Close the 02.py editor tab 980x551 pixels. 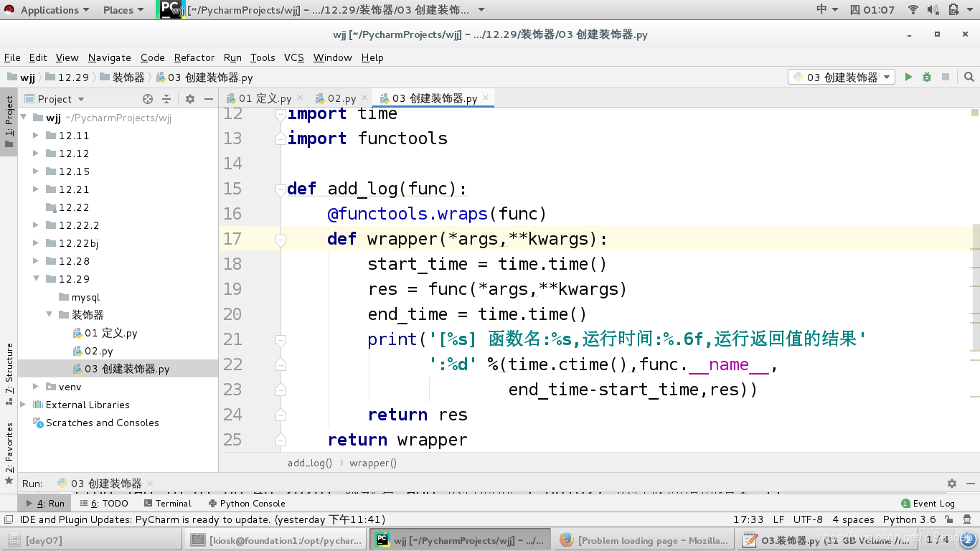pyautogui.click(x=364, y=98)
